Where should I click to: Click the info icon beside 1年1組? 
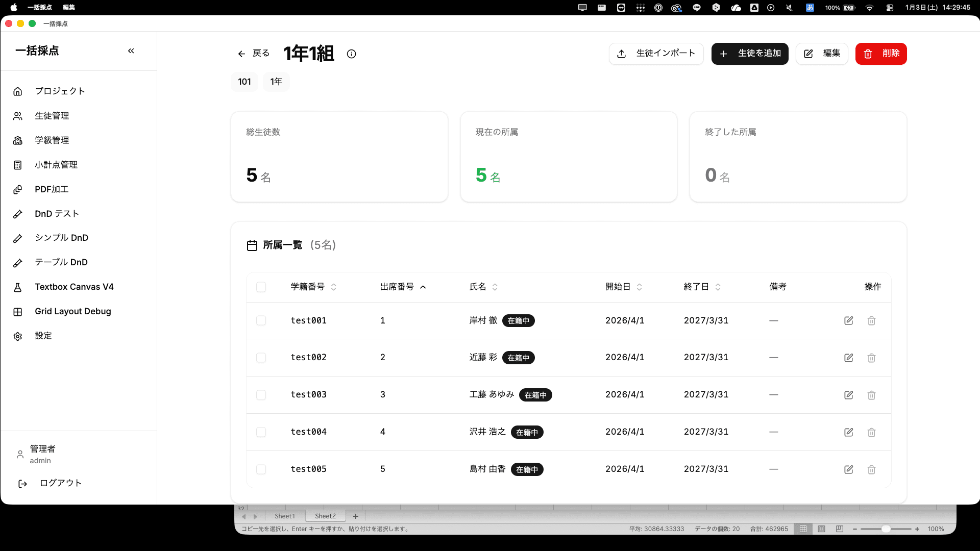pos(351,54)
